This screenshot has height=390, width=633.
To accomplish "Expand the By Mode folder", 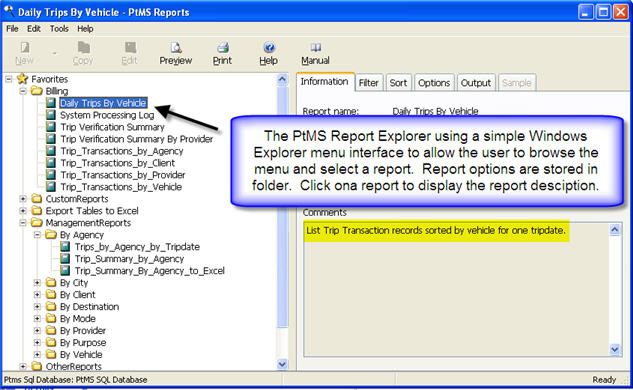I will point(38,319).
